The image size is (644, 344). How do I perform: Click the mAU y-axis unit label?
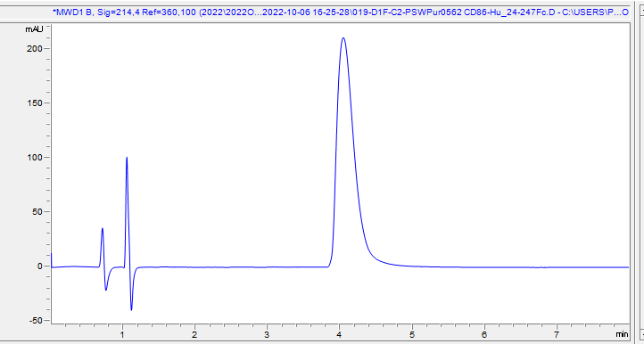click(x=34, y=29)
